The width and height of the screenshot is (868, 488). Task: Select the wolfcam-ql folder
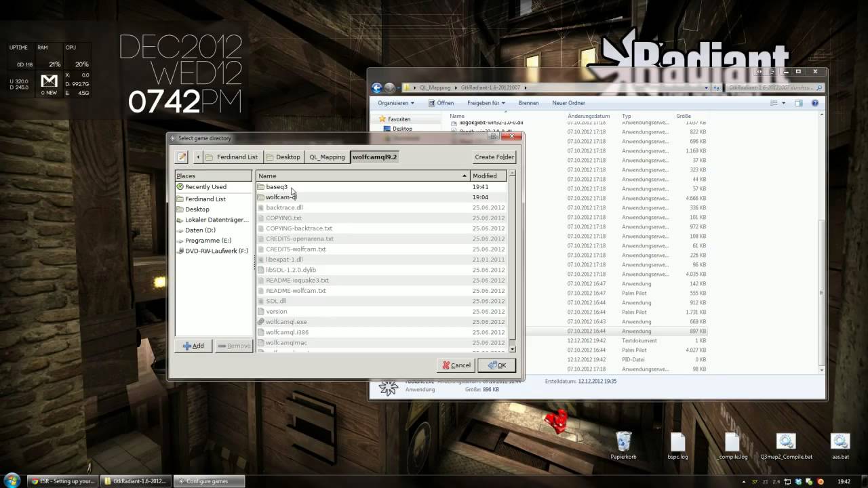coord(381,197)
